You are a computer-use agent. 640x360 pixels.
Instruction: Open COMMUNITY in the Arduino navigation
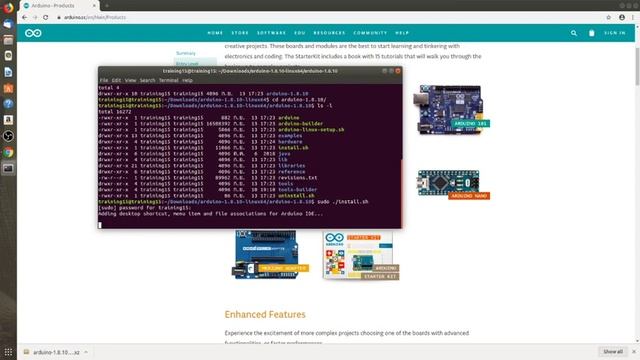pyautogui.click(x=370, y=33)
